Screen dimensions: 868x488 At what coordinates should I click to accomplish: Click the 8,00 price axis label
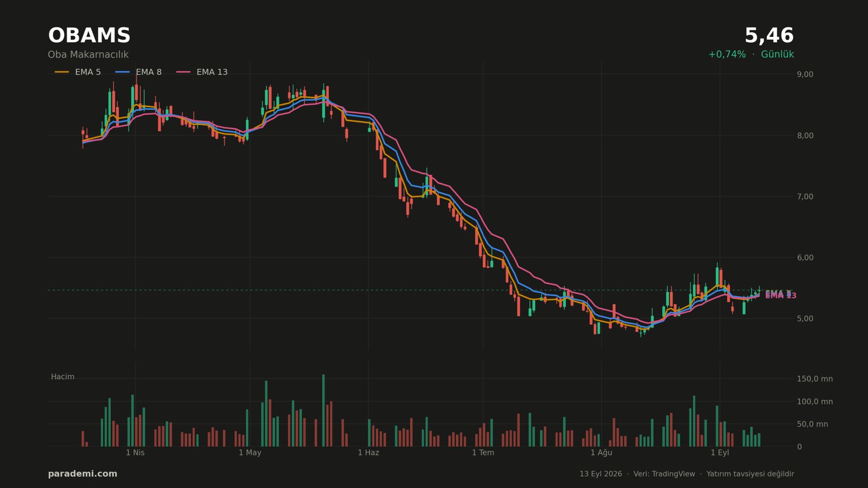pyautogui.click(x=805, y=136)
